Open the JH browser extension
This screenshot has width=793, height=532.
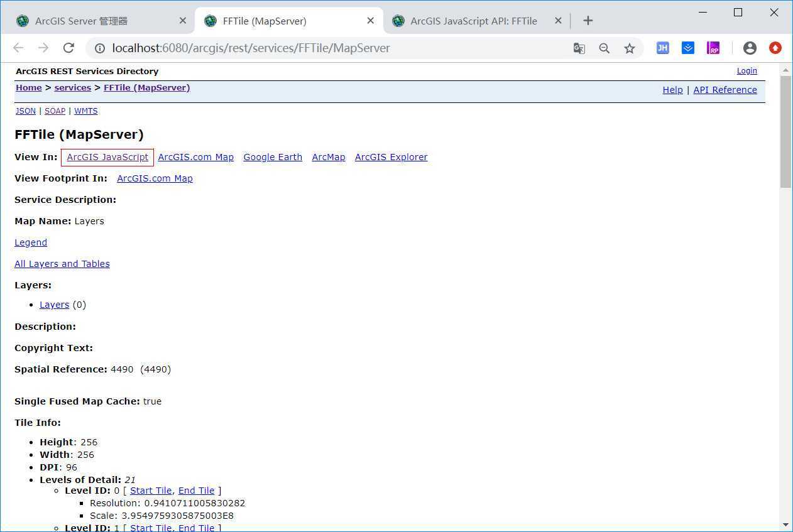[x=663, y=48]
